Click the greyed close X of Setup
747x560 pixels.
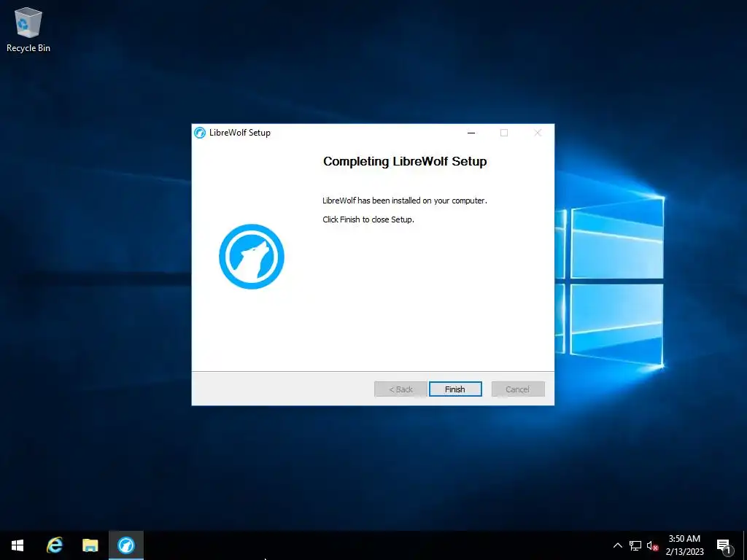click(x=538, y=133)
